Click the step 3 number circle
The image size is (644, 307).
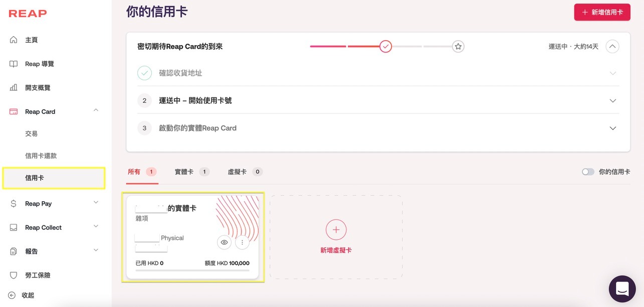(x=144, y=128)
